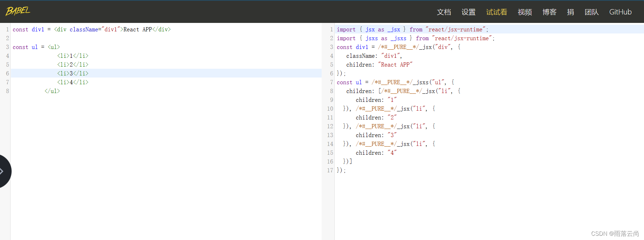644x240 pixels.
Task: Click the children: "2" output line
Action: 376,117
